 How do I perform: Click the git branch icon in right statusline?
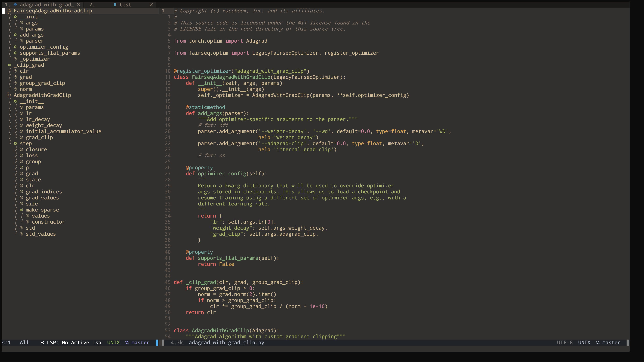[x=598, y=343]
